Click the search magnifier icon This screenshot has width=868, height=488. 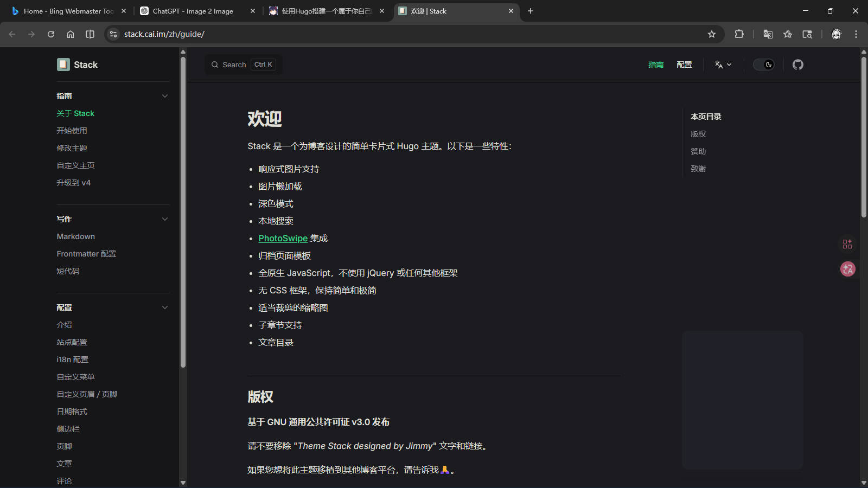(x=215, y=65)
